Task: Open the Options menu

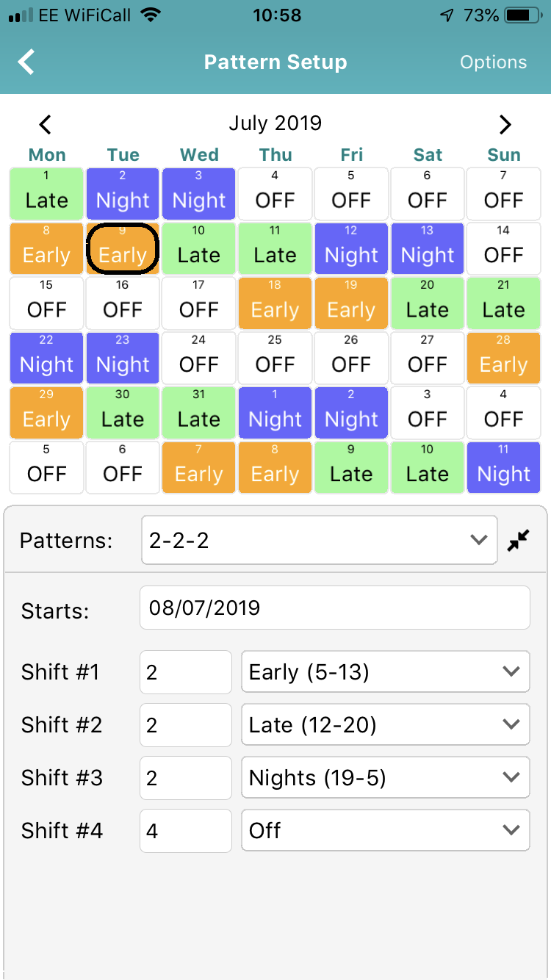Action: point(493,62)
